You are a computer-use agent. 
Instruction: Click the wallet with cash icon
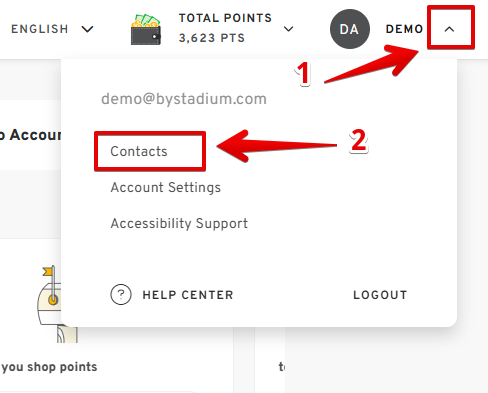click(146, 29)
